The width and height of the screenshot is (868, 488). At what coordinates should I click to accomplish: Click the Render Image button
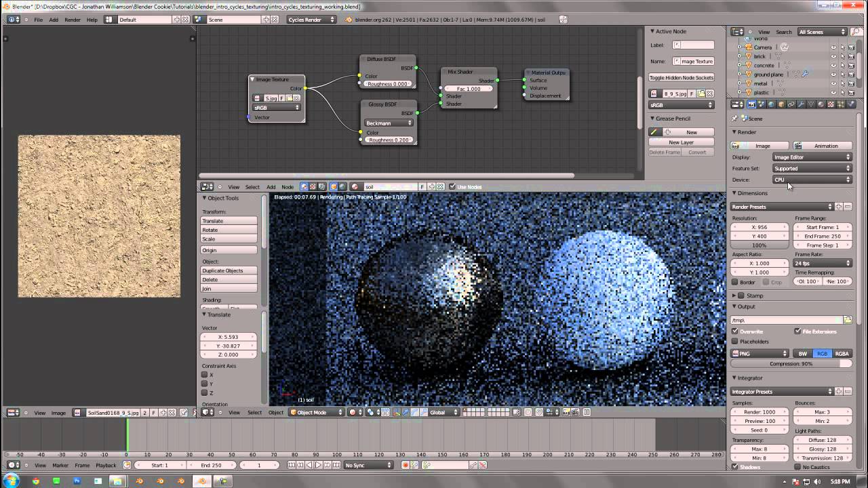tap(760, 146)
